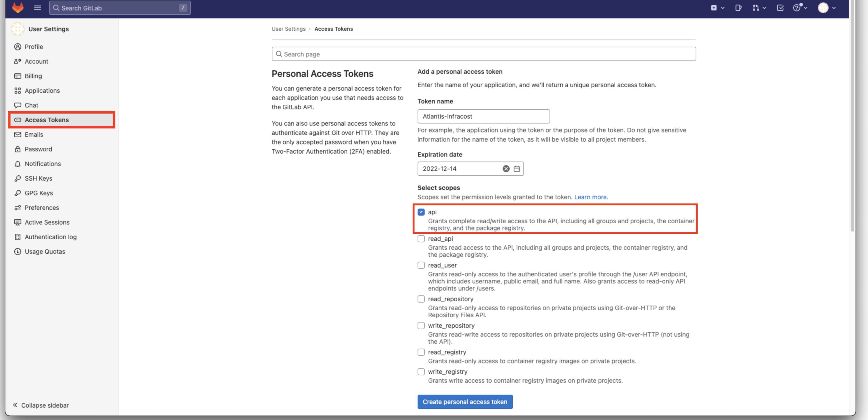The height and width of the screenshot is (420, 868).
Task: Clear the expiration date with X icon
Action: tap(506, 169)
